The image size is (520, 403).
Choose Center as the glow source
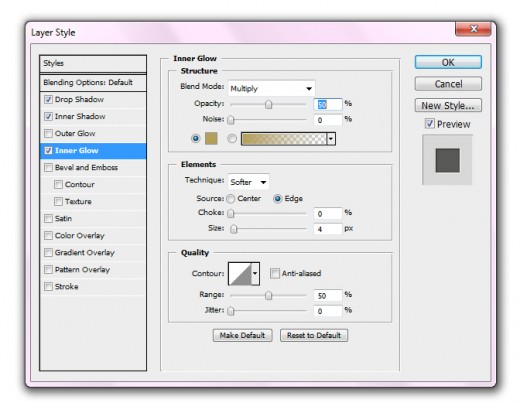(231, 199)
